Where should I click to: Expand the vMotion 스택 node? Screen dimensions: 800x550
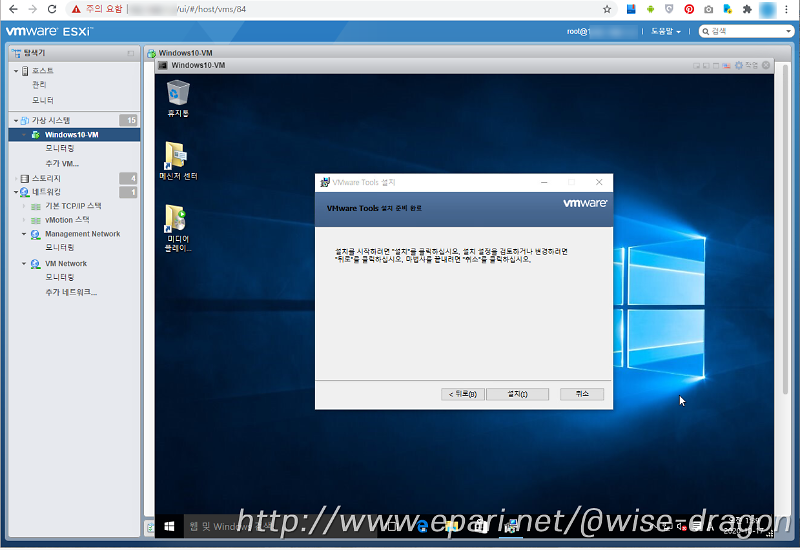click(x=23, y=220)
